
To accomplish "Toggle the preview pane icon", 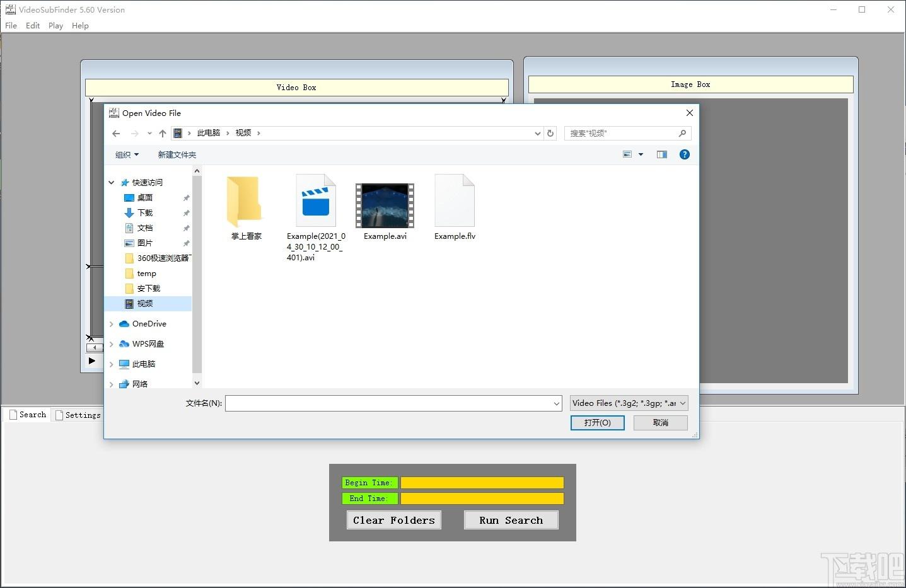I will (661, 154).
